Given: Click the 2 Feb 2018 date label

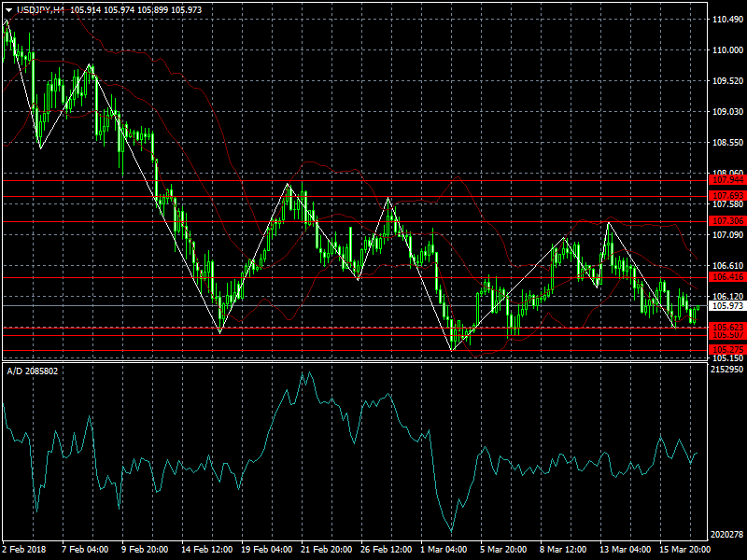Looking at the screenshot, I should (x=24, y=550).
